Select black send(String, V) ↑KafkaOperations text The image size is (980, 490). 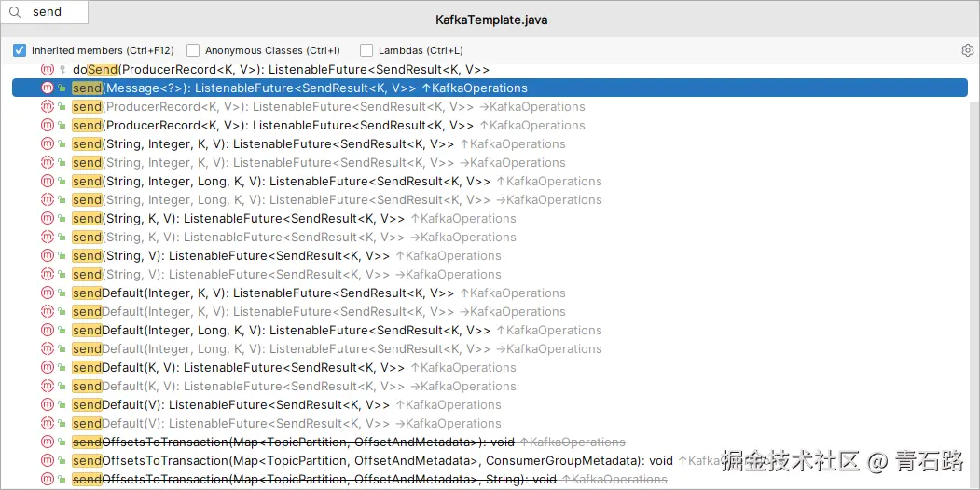click(x=287, y=255)
